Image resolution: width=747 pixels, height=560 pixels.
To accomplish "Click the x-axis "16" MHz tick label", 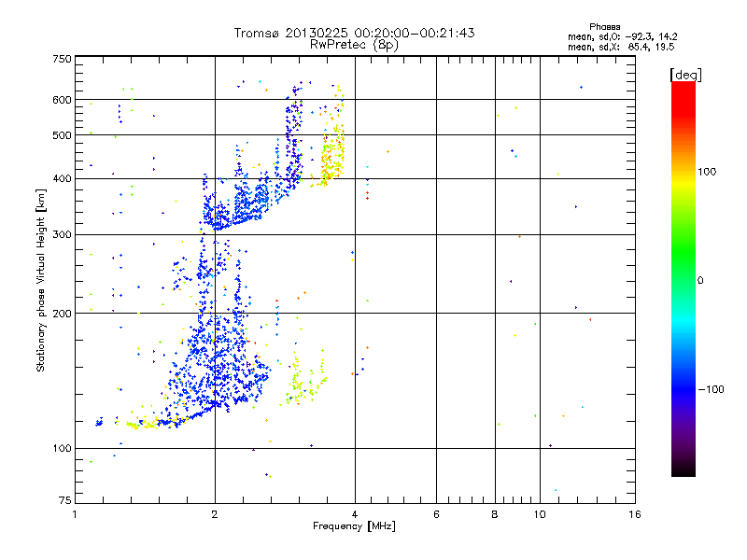I will [635, 514].
